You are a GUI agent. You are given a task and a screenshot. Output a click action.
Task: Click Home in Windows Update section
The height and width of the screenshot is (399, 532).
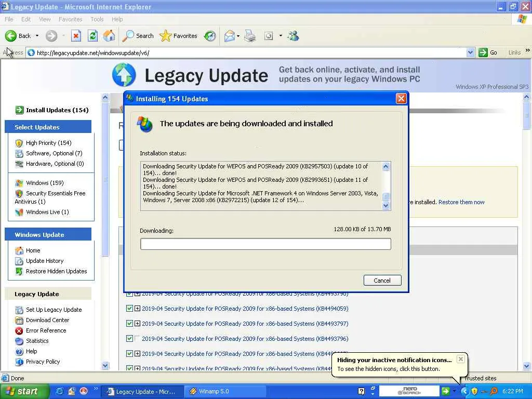(33, 250)
